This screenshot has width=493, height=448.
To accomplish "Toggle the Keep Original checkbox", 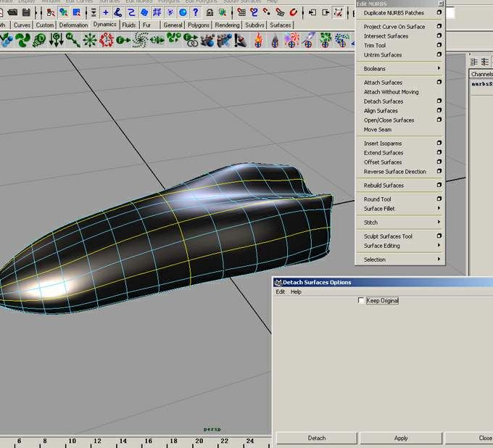I will pyautogui.click(x=361, y=300).
